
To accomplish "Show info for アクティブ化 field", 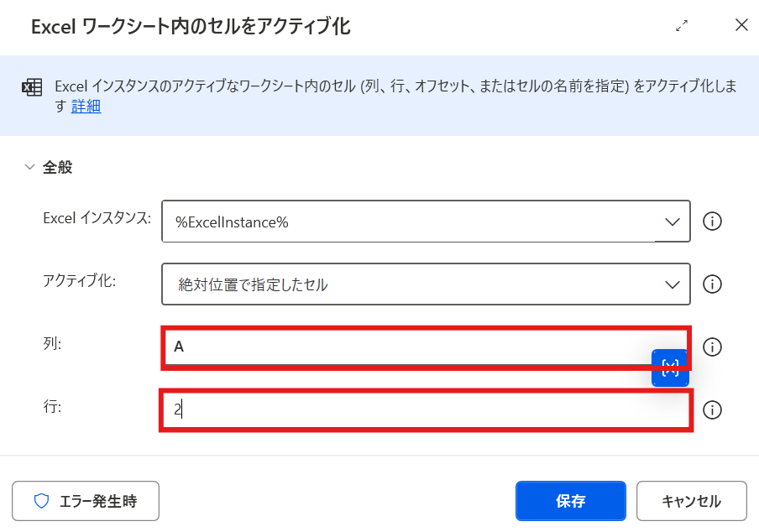I will 712,284.
